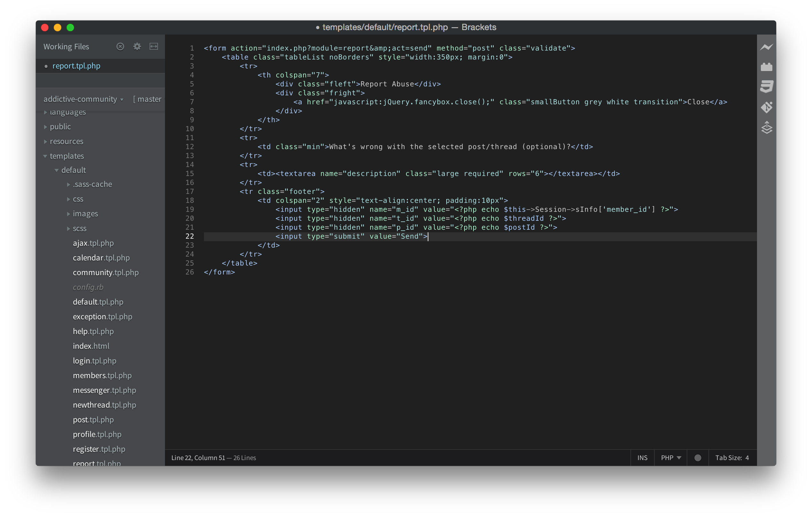Click the Line 22, Column 51 cursor info
Viewport: 812px width, 517px height.
pyautogui.click(x=198, y=457)
